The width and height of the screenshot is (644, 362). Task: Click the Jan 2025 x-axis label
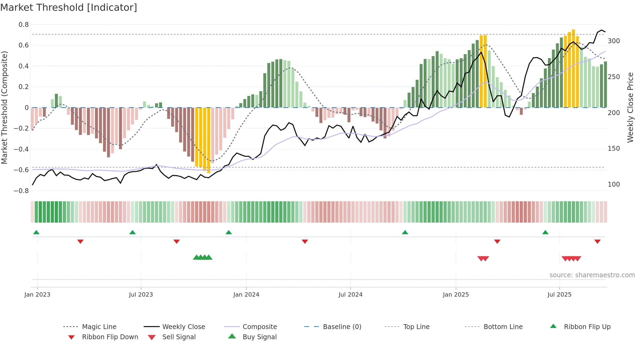[456, 295]
